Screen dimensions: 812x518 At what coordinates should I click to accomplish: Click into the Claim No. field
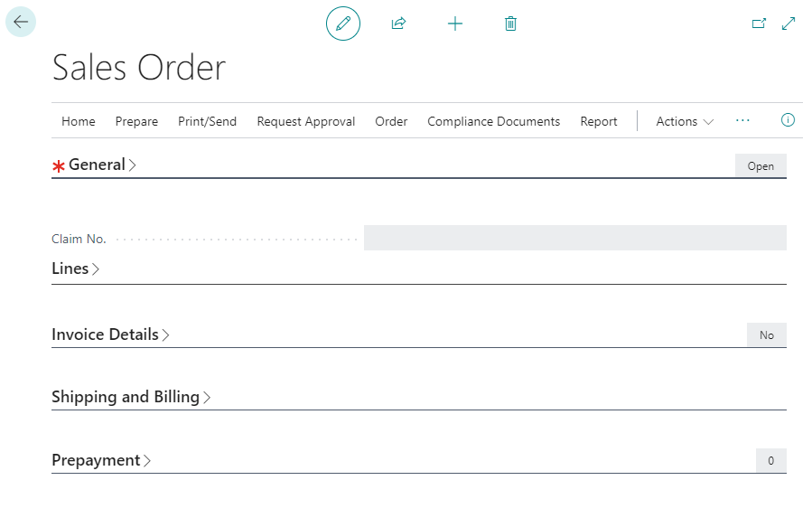pyautogui.click(x=574, y=238)
